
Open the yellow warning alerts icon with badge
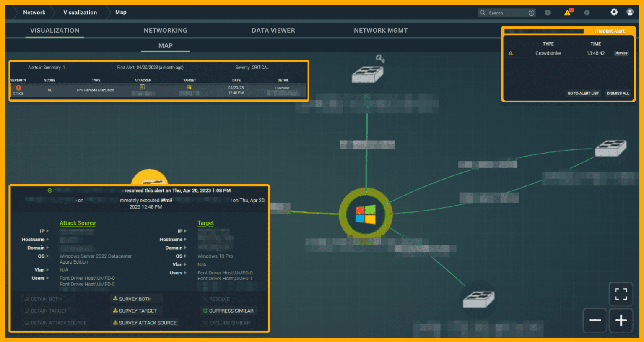pos(568,12)
